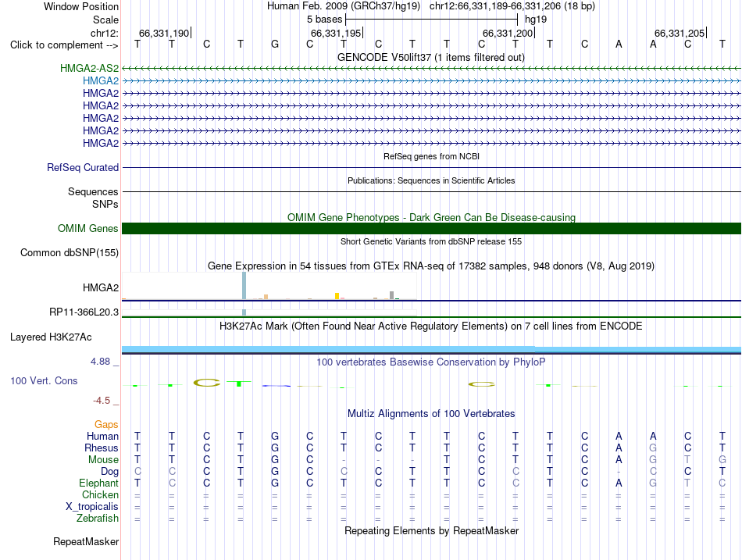Viewport: 742px width, 560px height.
Task: Click the 'Click to complement -->' label
Action: tap(64, 45)
